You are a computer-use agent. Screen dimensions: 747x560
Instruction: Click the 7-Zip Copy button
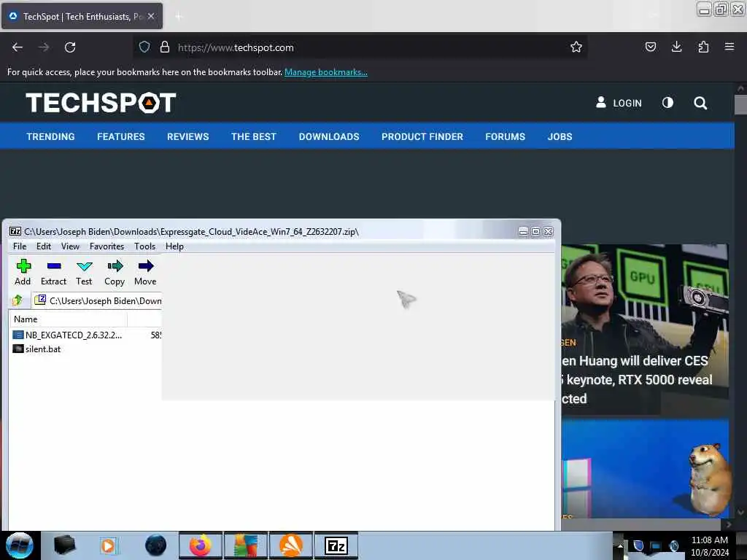pos(115,273)
